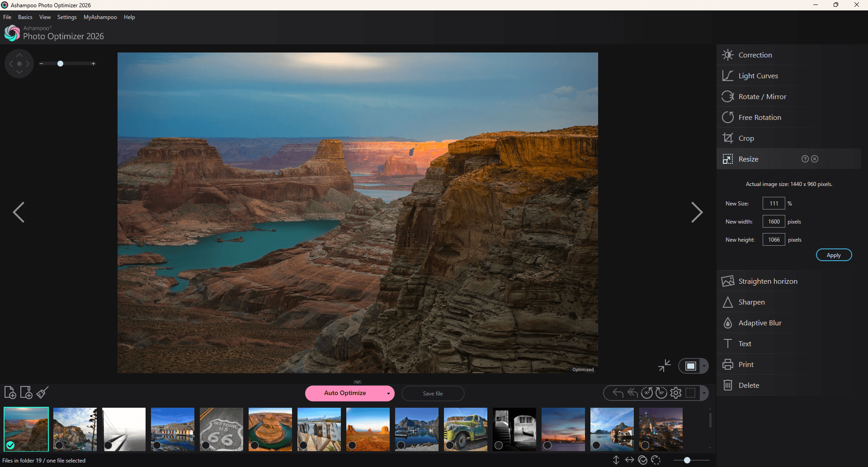Viewport: 868px width, 467px height.
Task: Click the shrink-to-fit arrows icon
Action: pos(665,366)
